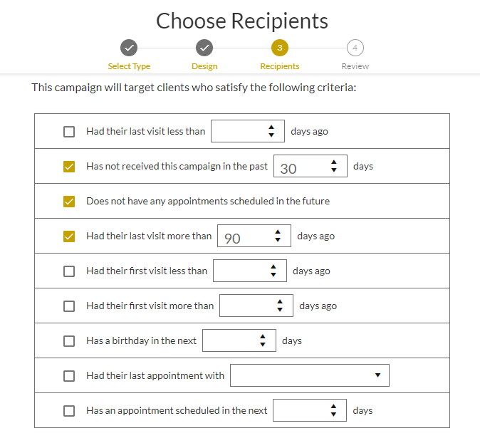Image resolution: width=480 pixels, height=448 pixels.
Task: Click the appointment scheduled in next days stepper
Action: (x=333, y=410)
